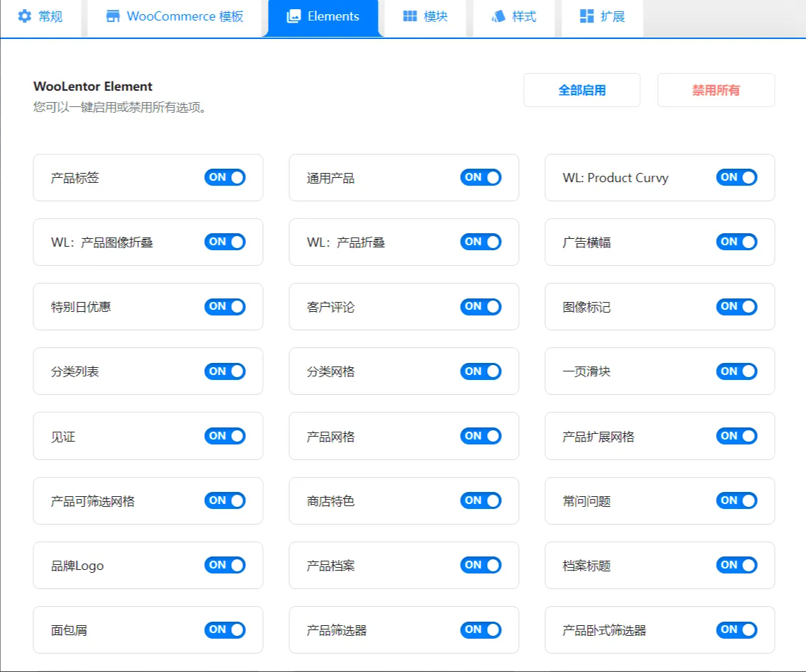Toggle the 分类网格 switch

(x=481, y=371)
